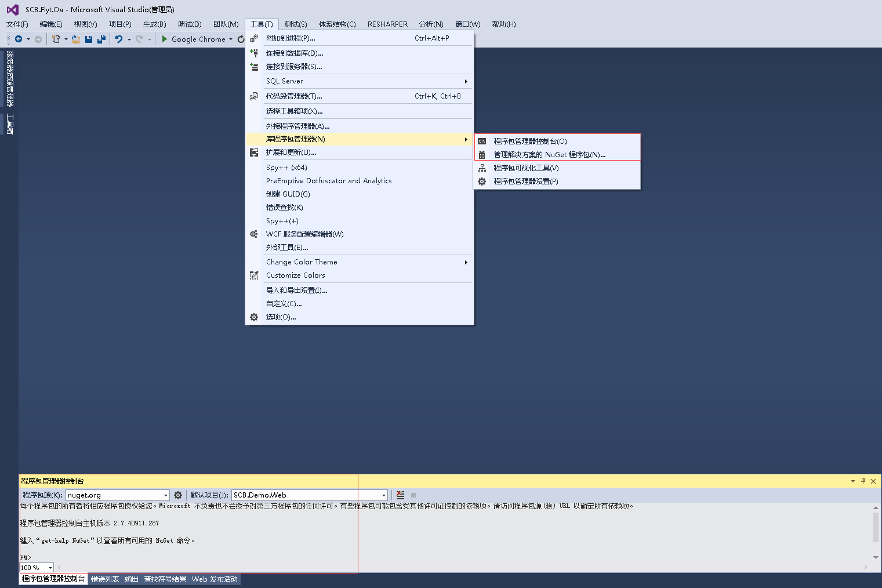The width and height of the screenshot is (882, 588).
Task: Open 程序包可视化工具(V) entry
Action: pyautogui.click(x=557, y=168)
